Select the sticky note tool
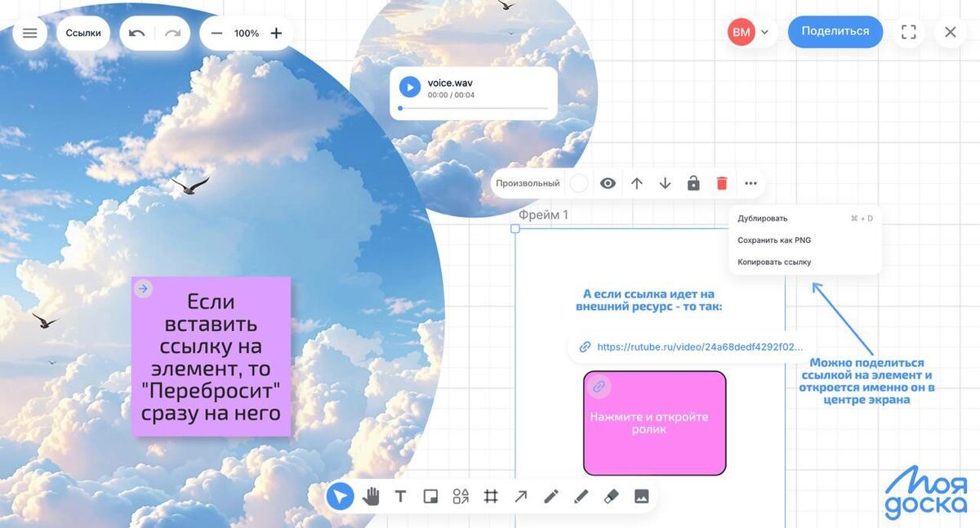Image resolution: width=980 pixels, height=528 pixels. coord(430,496)
